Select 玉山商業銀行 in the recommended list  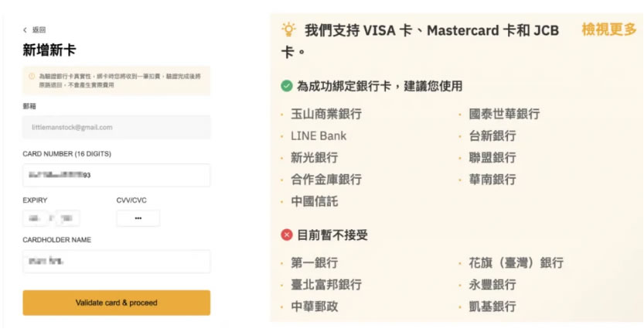(x=325, y=114)
